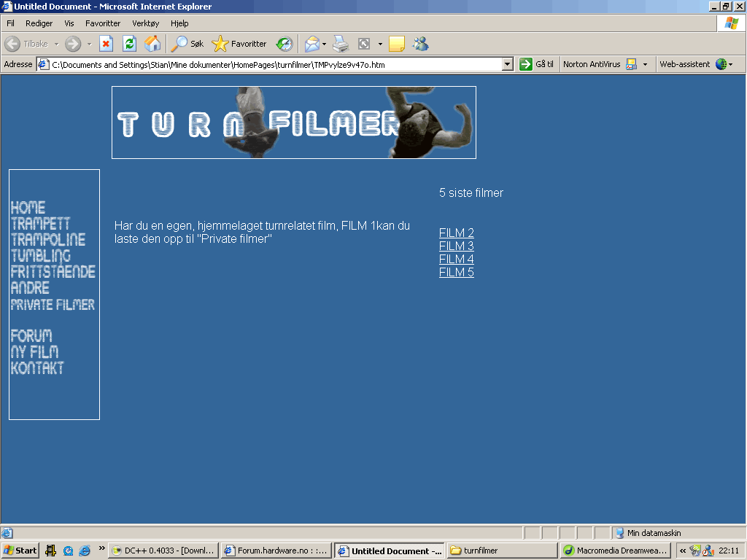Stop page loading with red X icon

[x=106, y=44]
